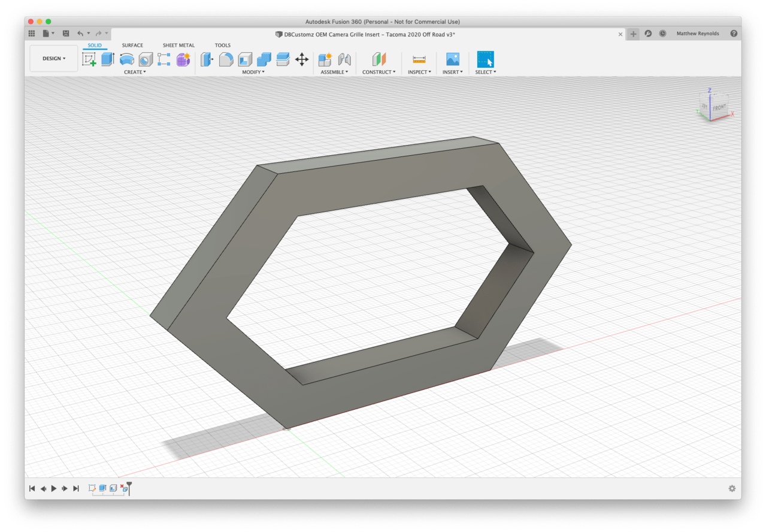This screenshot has height=532, width=766.
Task: Select the Joint tool
Action: click(x=344, y=59)
